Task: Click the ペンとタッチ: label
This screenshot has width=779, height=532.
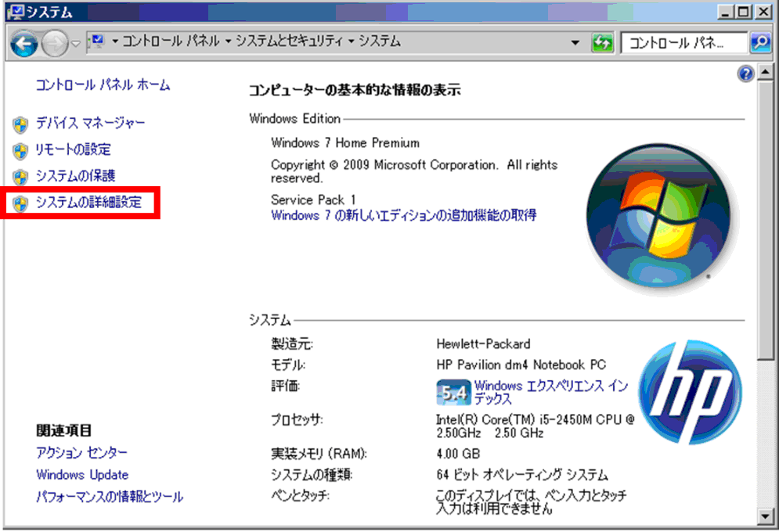Action: point(300,495)
